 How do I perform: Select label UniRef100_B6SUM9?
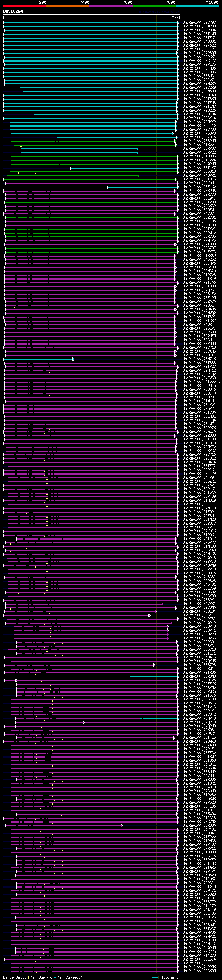[199, 772]
